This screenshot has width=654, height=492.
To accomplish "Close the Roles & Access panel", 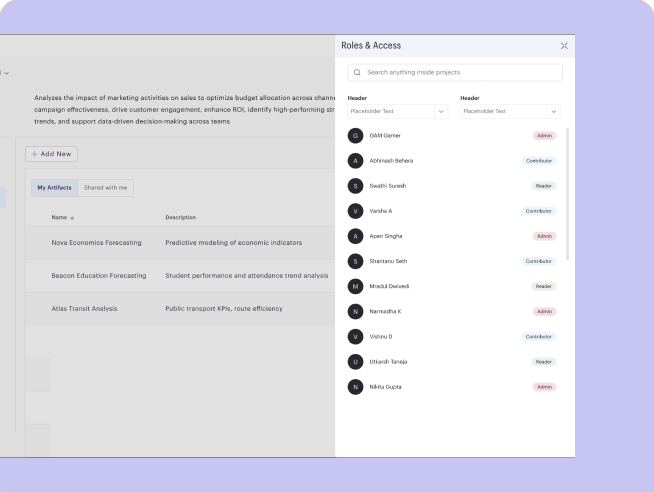I will [564, 45].
